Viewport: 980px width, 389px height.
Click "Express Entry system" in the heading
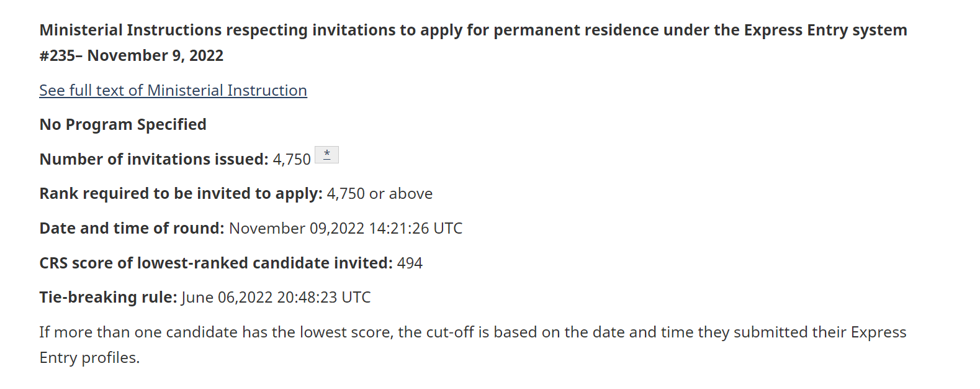[825, 30]
